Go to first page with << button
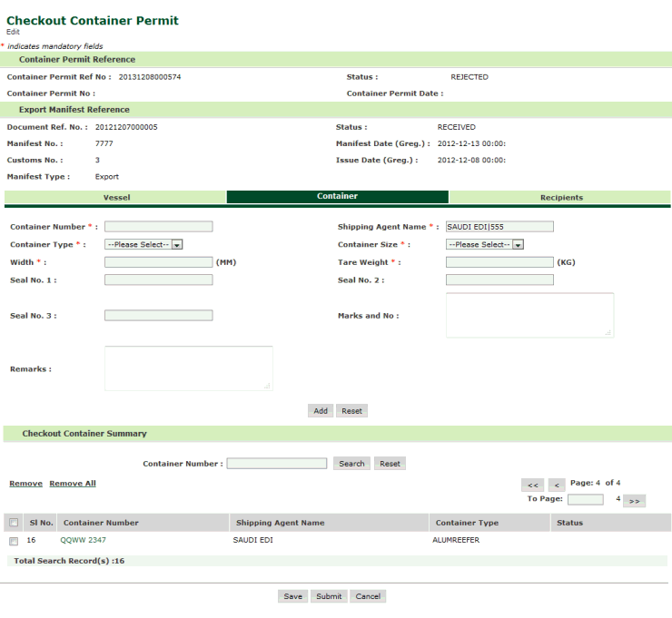Screen dimensions: 672x618 click(x=532, y=485)
